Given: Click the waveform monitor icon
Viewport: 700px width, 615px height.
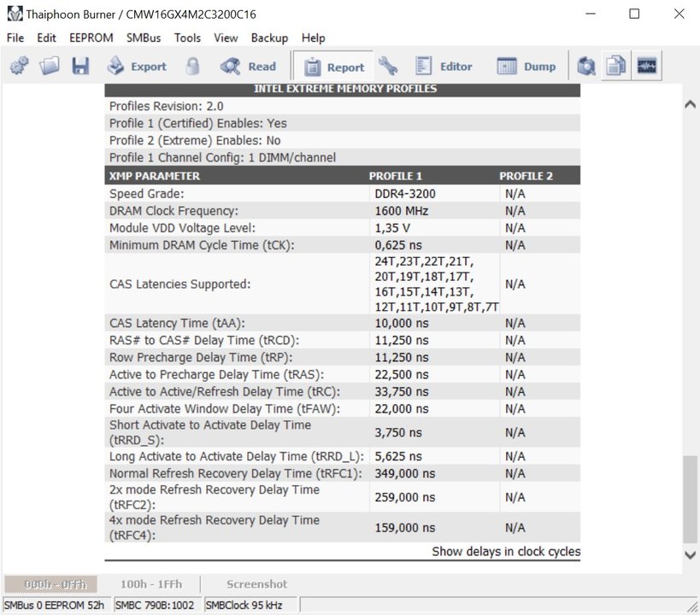Looking at the screenshot, I should click(646, 66).
